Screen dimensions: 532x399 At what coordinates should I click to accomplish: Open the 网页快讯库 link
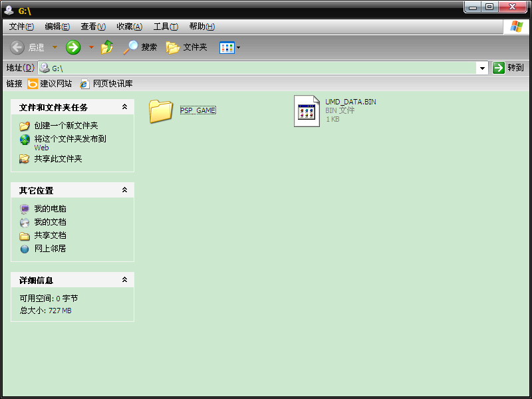click(x=106, y=84)
